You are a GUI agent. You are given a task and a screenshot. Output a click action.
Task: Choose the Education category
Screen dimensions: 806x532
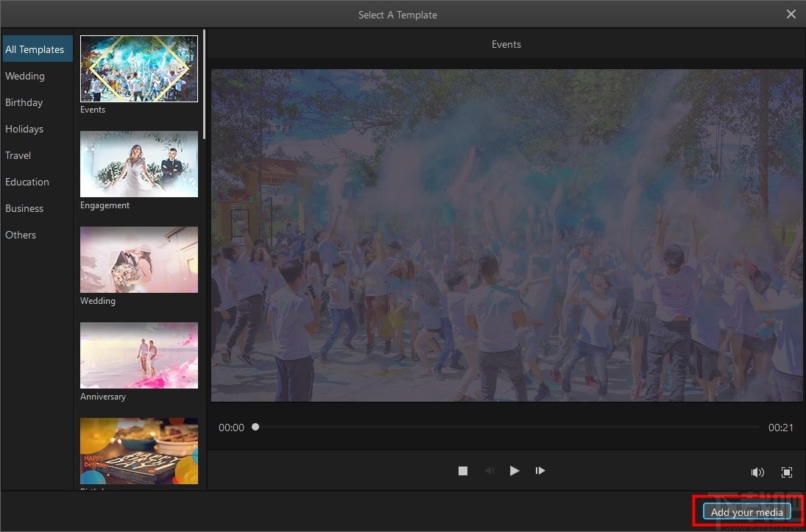pyautogui.click(x=27, y=182)
